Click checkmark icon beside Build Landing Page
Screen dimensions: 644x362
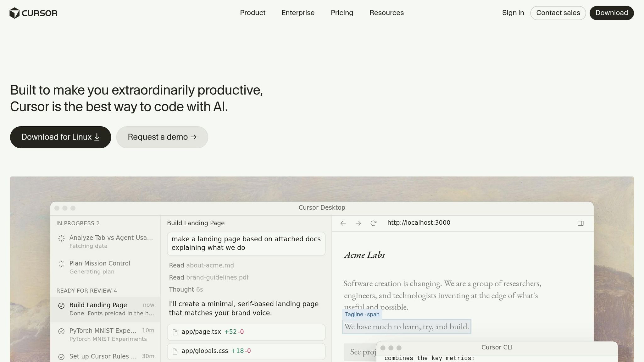click(61, 305)
